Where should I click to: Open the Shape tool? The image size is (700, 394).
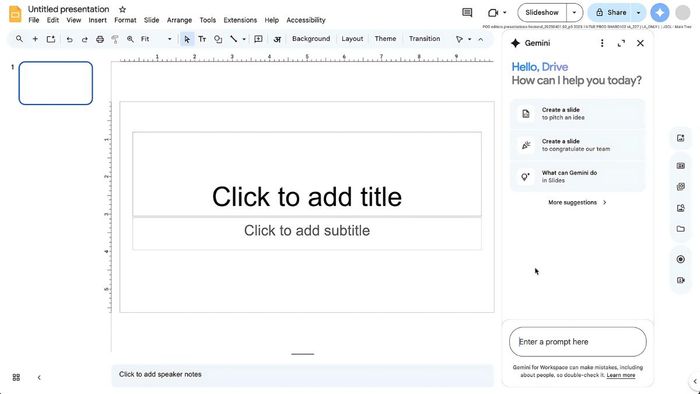click(218, 39)
